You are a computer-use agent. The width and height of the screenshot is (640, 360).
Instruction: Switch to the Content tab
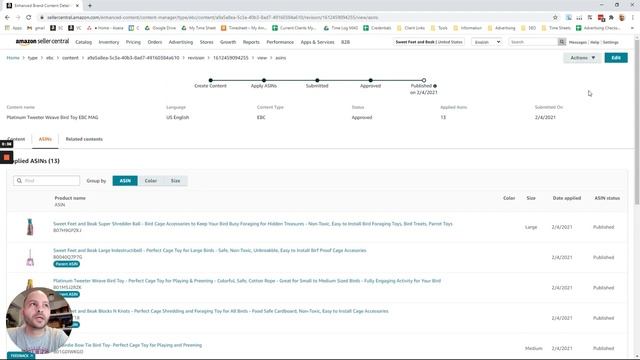16,139
